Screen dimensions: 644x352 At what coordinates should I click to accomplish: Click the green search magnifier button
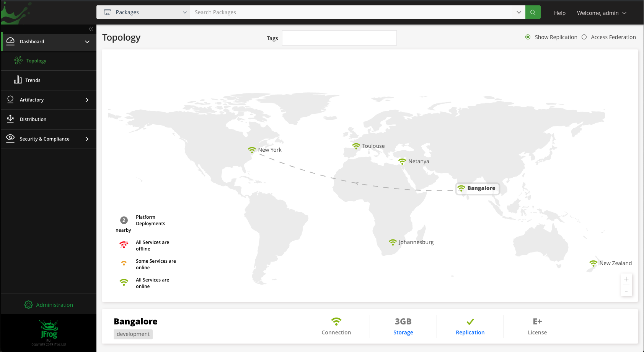(x=533, y=12)
